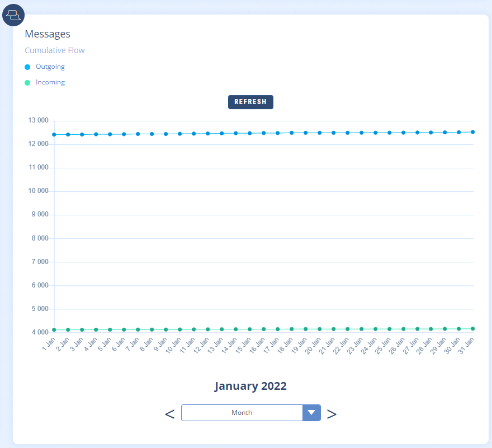Toggle the Incoming series legend

[50, 82]
